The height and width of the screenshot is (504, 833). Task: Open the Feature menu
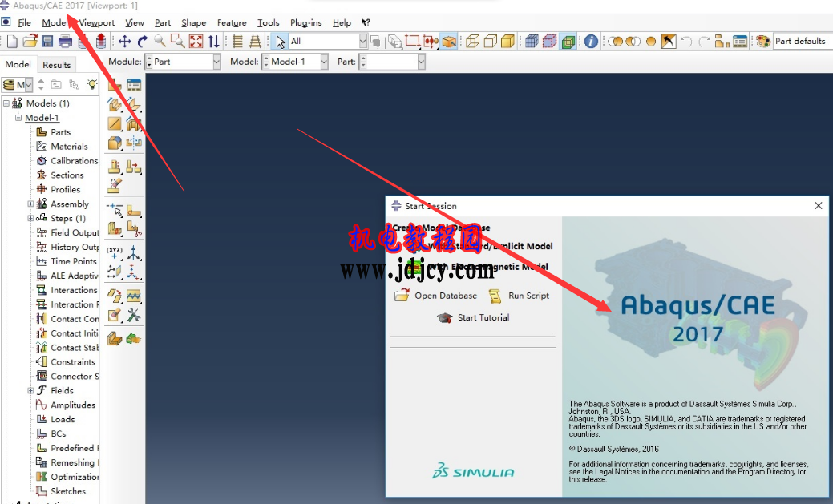click(x=232, y=22)
